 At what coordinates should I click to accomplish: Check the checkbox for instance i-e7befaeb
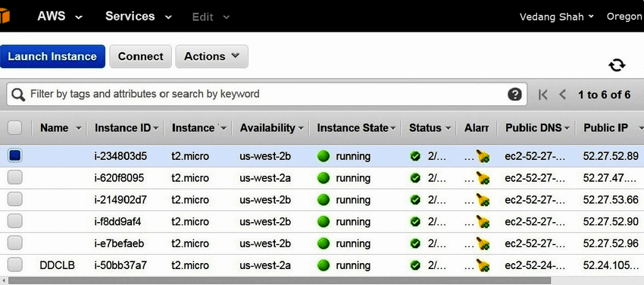point(15,243)
